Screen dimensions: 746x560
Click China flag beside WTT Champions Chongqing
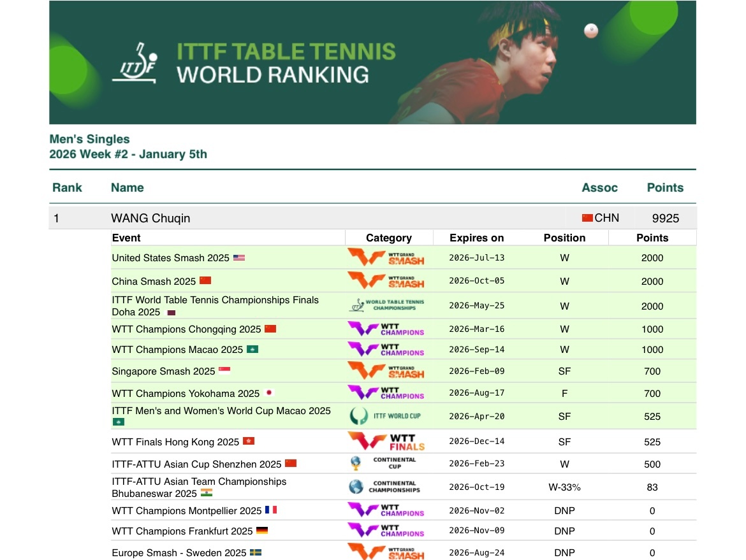270,329
